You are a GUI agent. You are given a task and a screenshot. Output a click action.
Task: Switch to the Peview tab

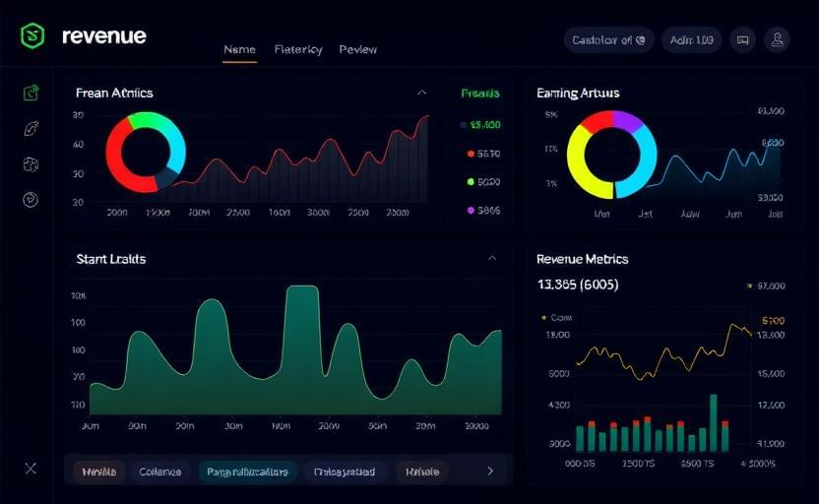(x=357, y=49)
